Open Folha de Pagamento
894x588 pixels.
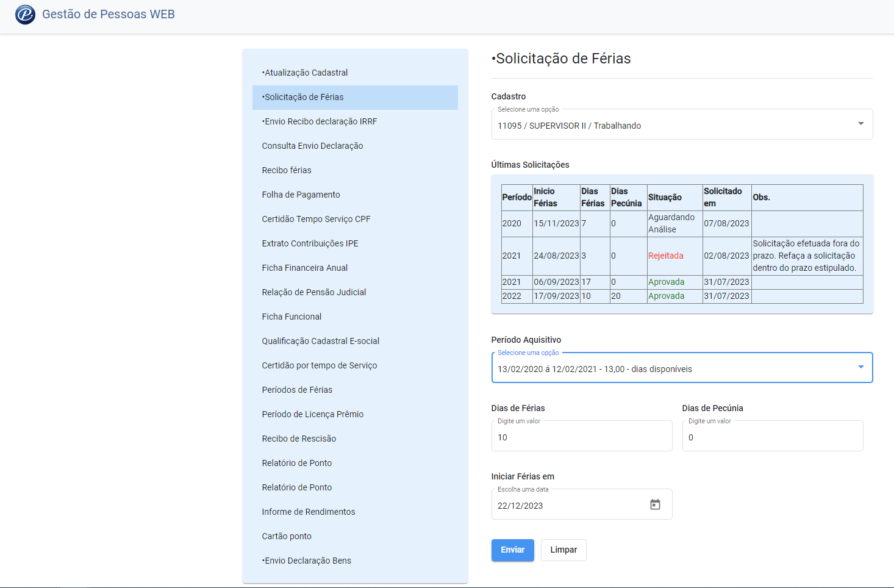(x=355, y=195)
